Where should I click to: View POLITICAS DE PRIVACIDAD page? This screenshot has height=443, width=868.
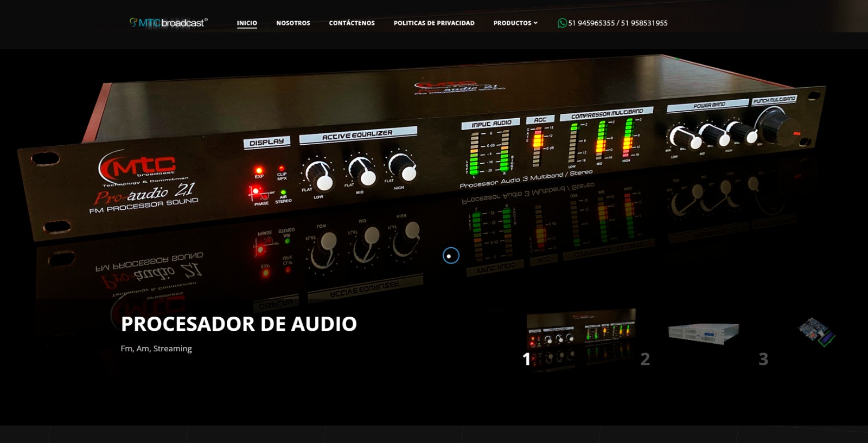[434, 23]
